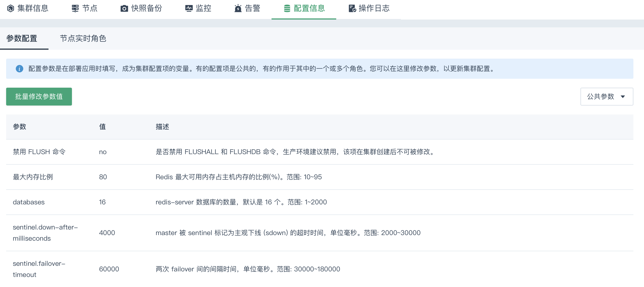Click the node server icon
Image resolution: width=644 pixels, height=287 pixels.
tap(75, 9)
